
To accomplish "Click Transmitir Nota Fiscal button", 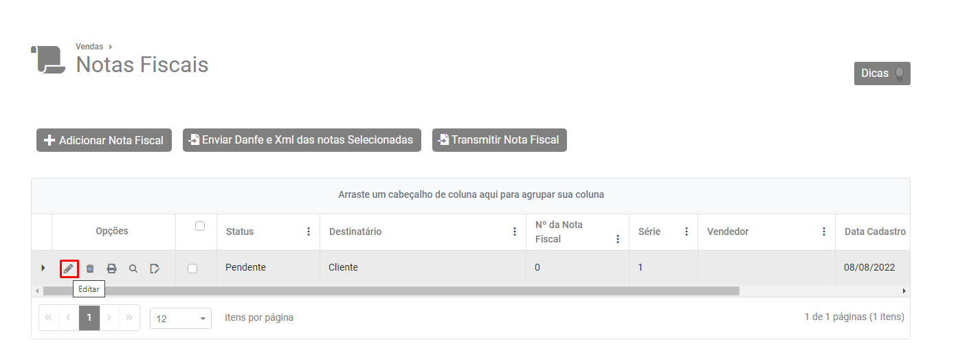I will 499,139.
